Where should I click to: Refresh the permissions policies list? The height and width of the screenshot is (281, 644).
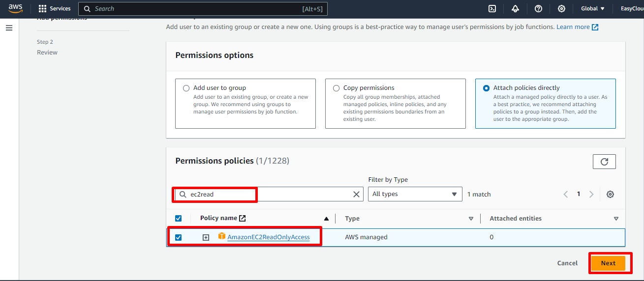pyautogui.click(x=604, y=162)
